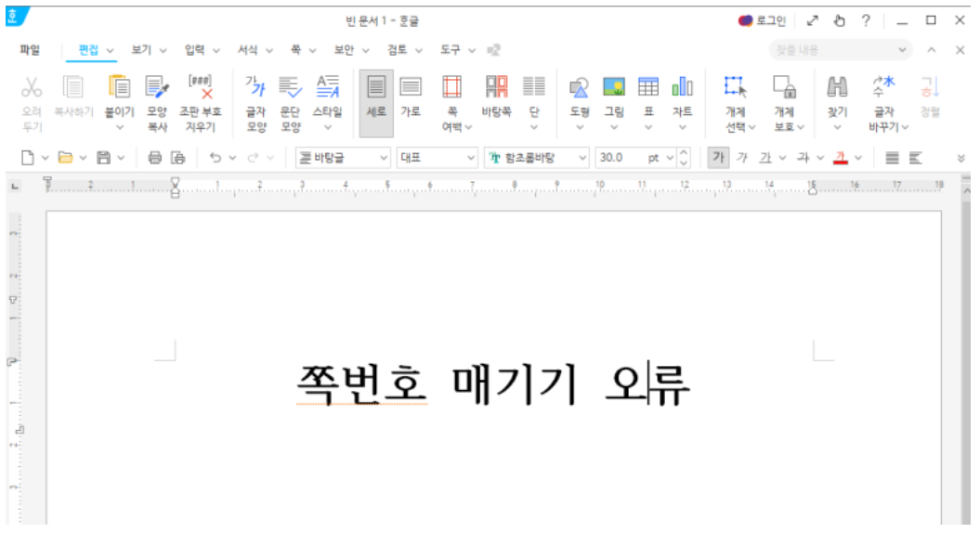Switch page orientation to 가로 landscape

pos(411,88)
